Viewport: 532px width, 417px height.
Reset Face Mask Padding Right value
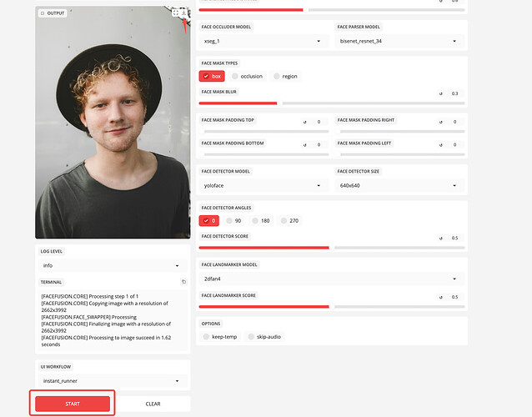[x=441, y=122]
